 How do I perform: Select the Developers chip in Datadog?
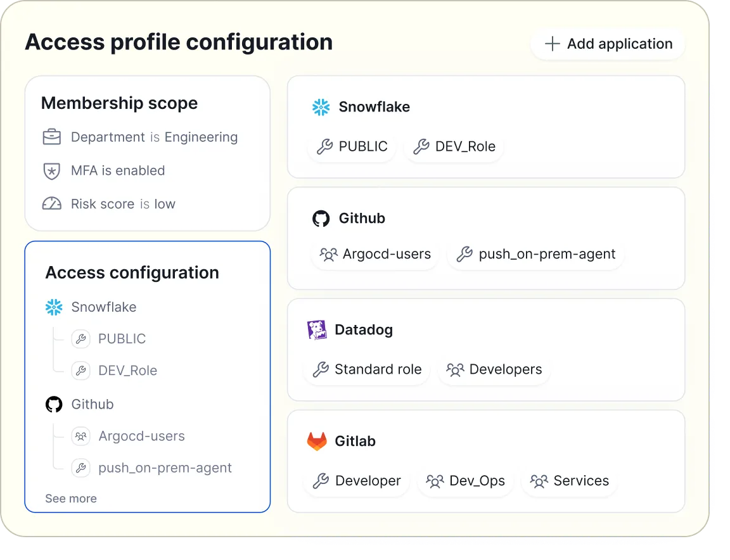pos(494,369)
